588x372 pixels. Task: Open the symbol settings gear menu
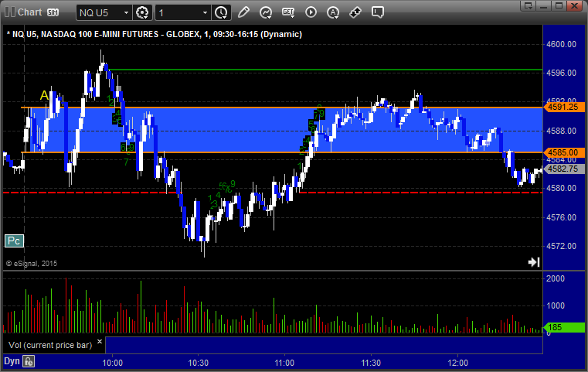coord(142,13)
